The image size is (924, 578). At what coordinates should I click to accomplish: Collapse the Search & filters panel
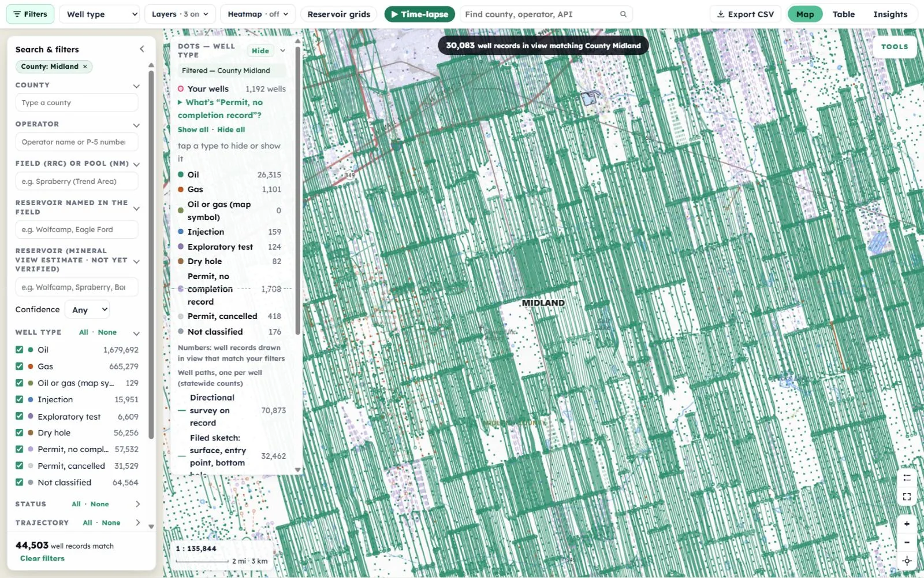pos(141,49)
